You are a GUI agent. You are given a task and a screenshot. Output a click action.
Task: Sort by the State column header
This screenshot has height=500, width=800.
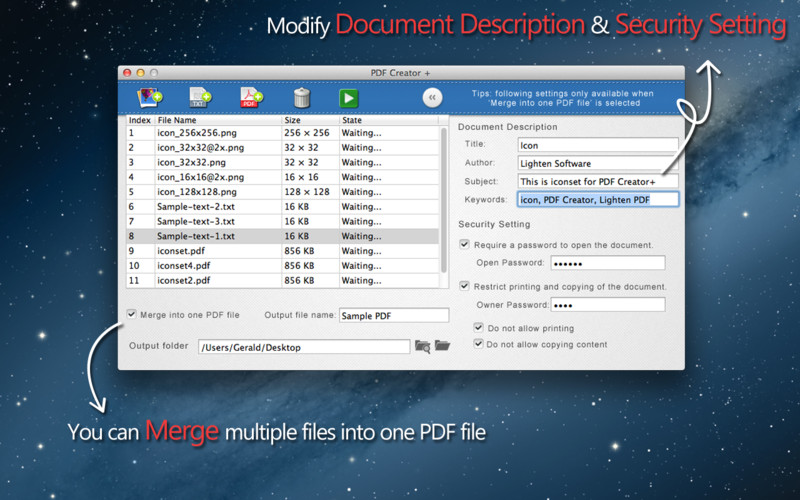point(389,120)
